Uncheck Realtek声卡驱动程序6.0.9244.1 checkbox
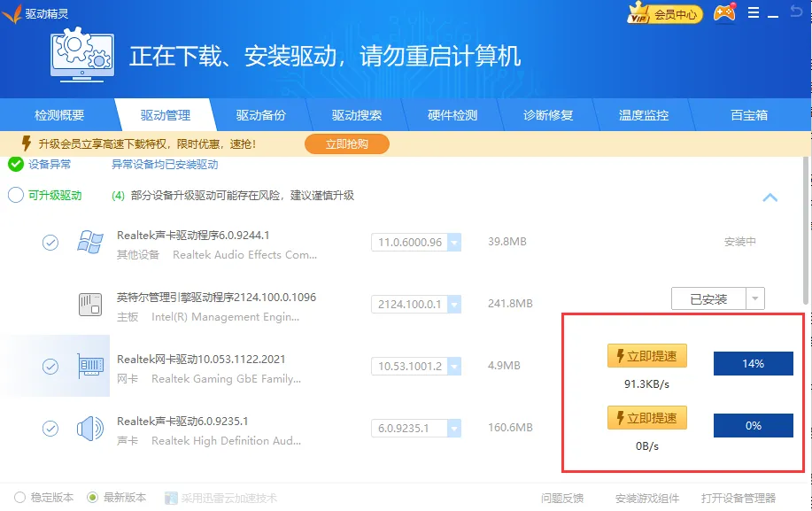812x511 pixels. (x=50, y=243)
